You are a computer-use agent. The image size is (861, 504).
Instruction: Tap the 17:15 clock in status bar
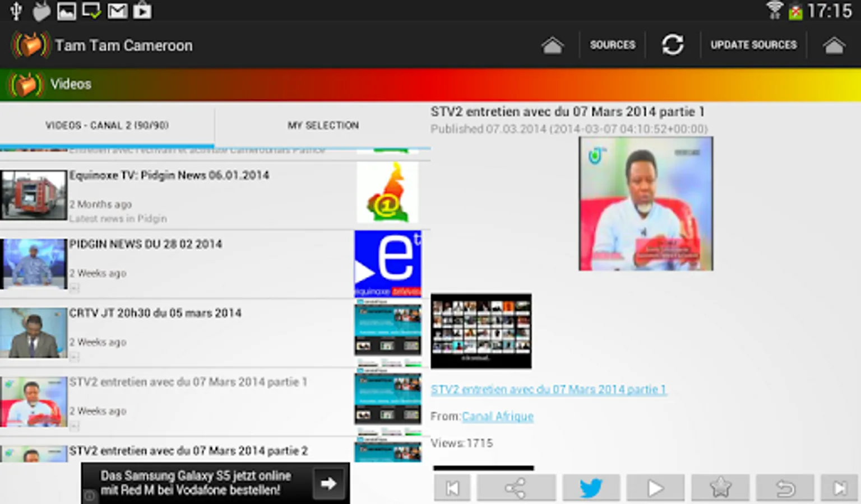[830, 11]
